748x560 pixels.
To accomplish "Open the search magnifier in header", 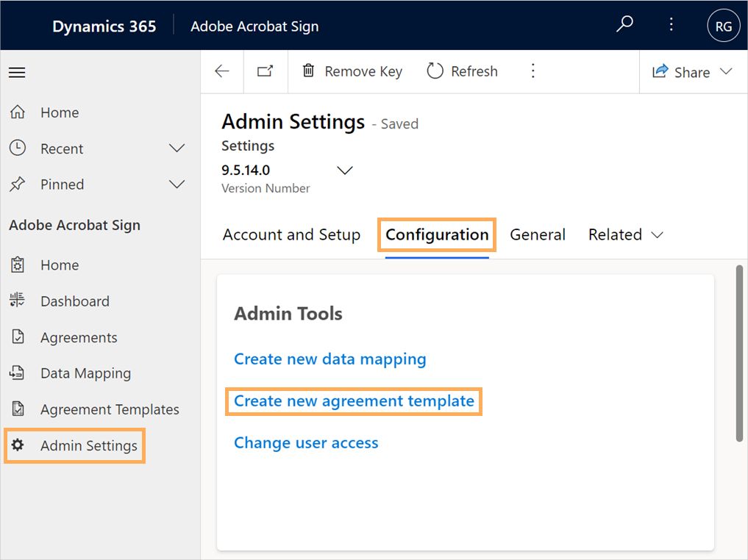I will (624, 24).
